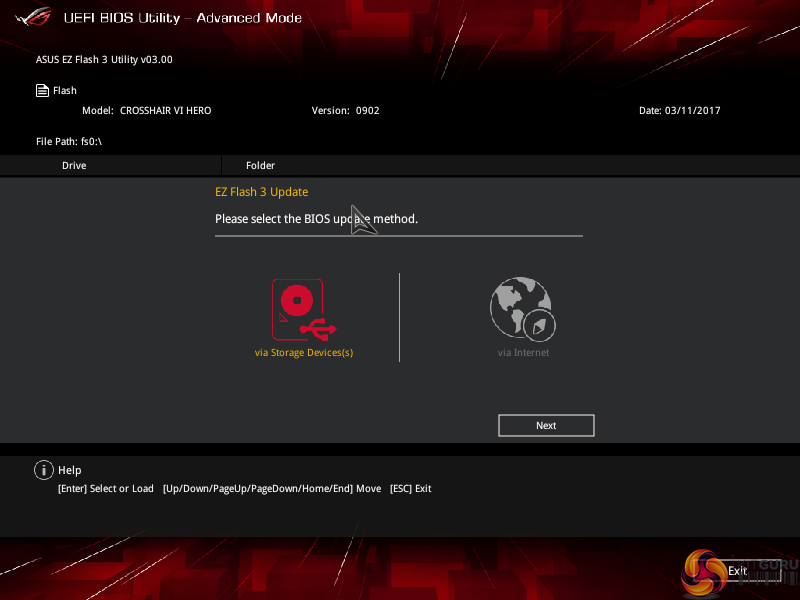Click the 'UEFI BIOS Utility – Advanced Mode' title
The image size is (800, 600).
coord(183,18)
